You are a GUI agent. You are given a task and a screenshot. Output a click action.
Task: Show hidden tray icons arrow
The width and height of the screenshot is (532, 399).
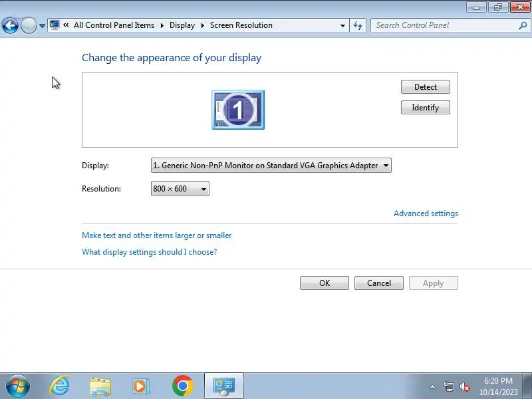433,386
